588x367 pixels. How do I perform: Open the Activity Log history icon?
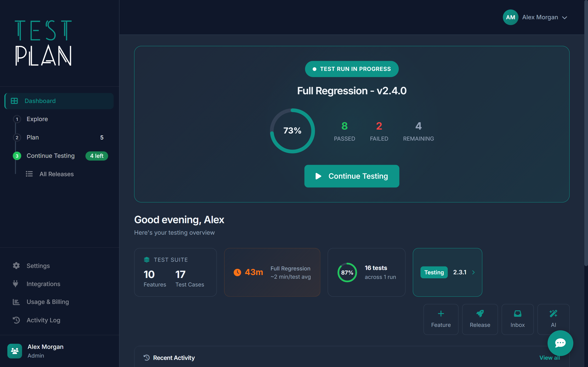(x=16, y=320)
